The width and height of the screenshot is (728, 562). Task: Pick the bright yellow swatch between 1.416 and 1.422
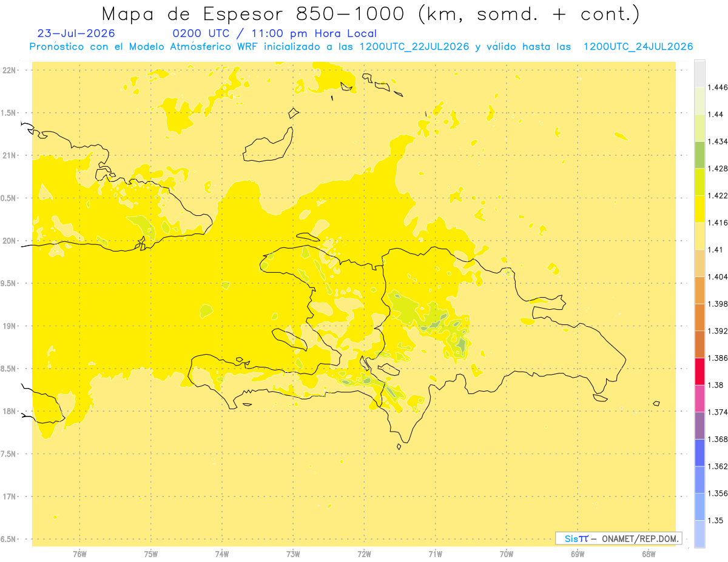click(x=699, y=209)
